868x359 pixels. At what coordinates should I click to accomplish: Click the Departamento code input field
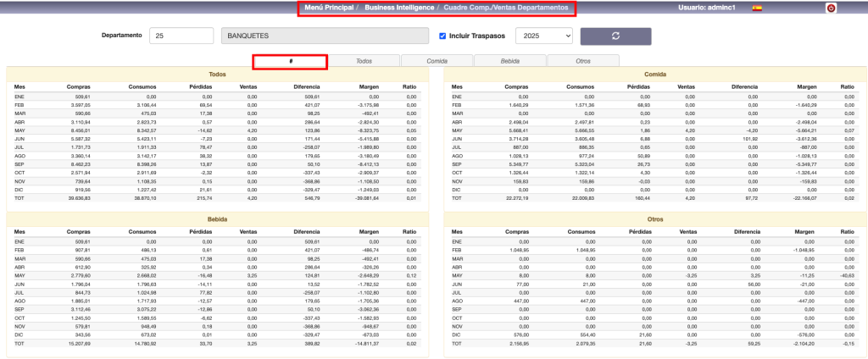181,36
